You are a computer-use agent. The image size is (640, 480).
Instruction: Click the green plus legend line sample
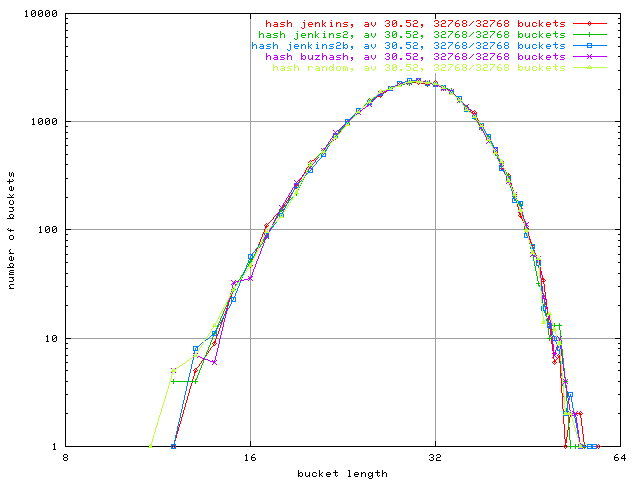(x=589, y=35)
